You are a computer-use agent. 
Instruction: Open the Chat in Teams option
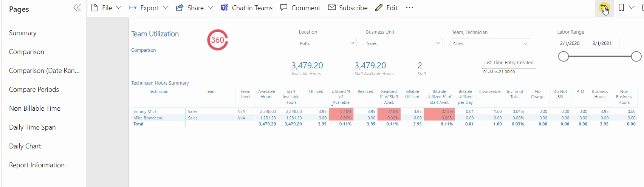[246, 8]
